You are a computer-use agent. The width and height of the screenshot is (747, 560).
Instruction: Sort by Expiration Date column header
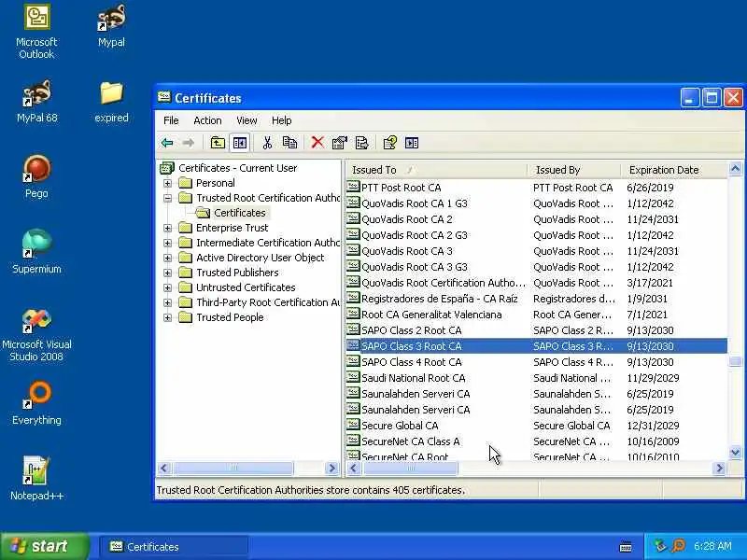pos(674,170)
